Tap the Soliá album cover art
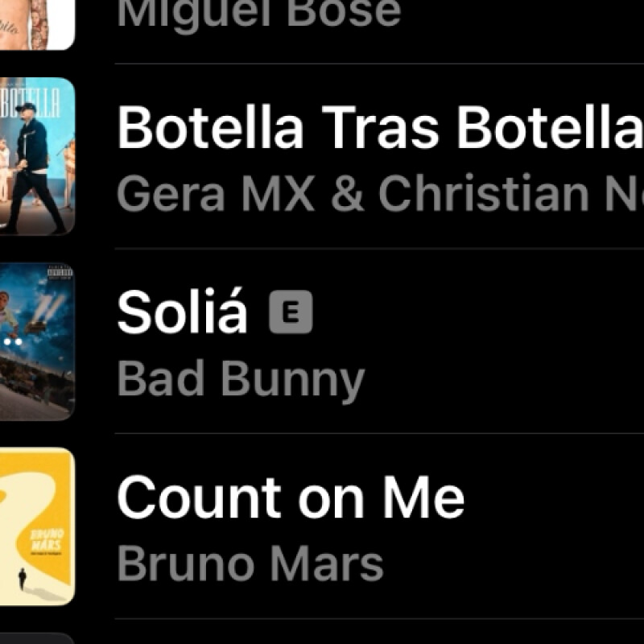 (x=36, y=341)
